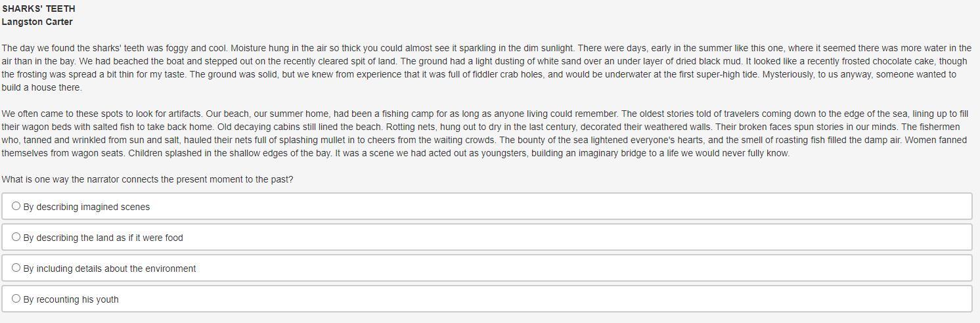Pick the radio button for recounting his youth
This screenshot has height=323, width=980.
tap(16, 299)
